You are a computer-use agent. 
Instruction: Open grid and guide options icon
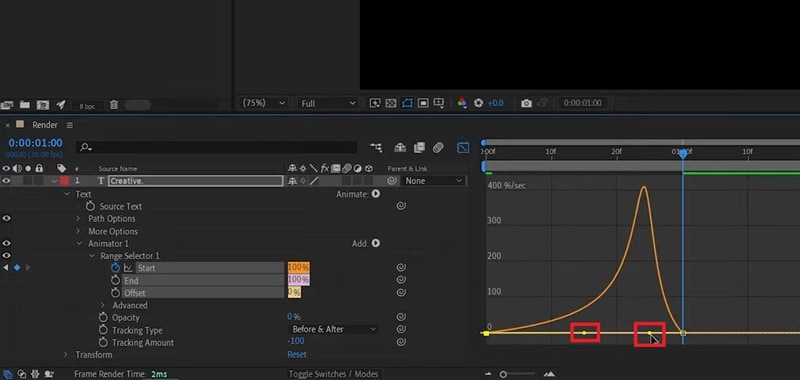point(439,103)
